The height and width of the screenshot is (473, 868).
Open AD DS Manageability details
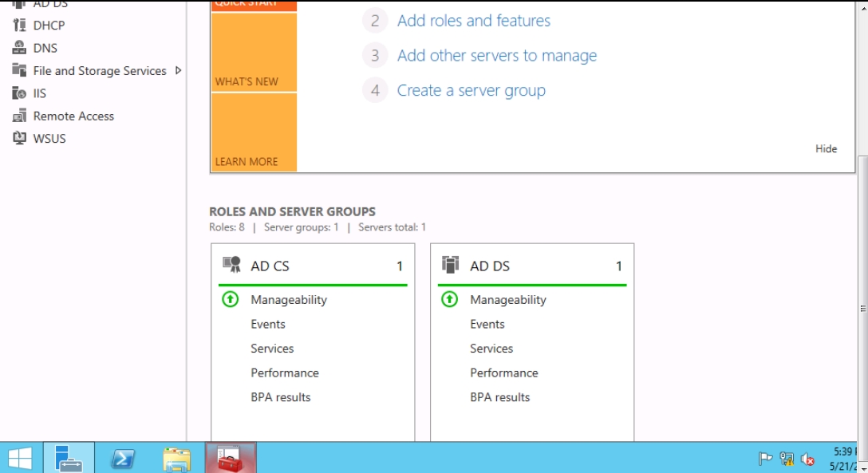click(x=508, y=300)
